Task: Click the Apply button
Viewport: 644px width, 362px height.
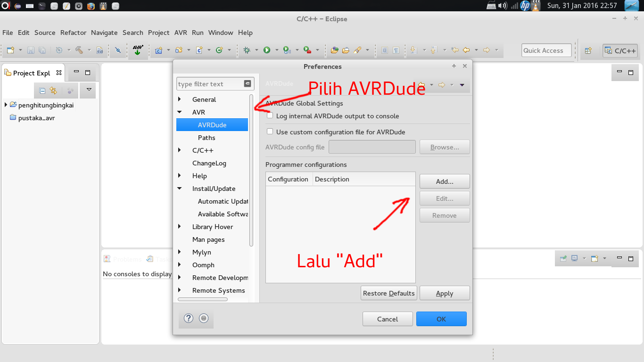Action: tap(445, 293)
